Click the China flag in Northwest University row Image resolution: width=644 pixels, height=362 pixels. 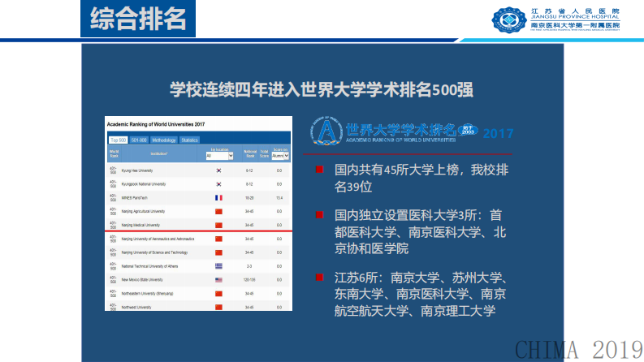coord(218,307)
